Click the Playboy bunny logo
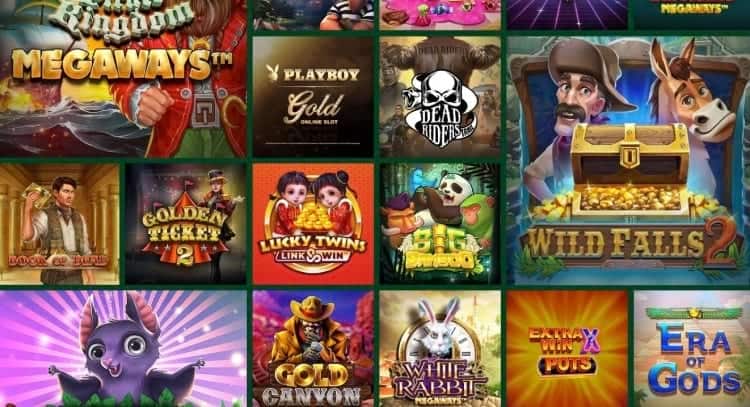Screen dimensions: 750x407 coord(272,74)
